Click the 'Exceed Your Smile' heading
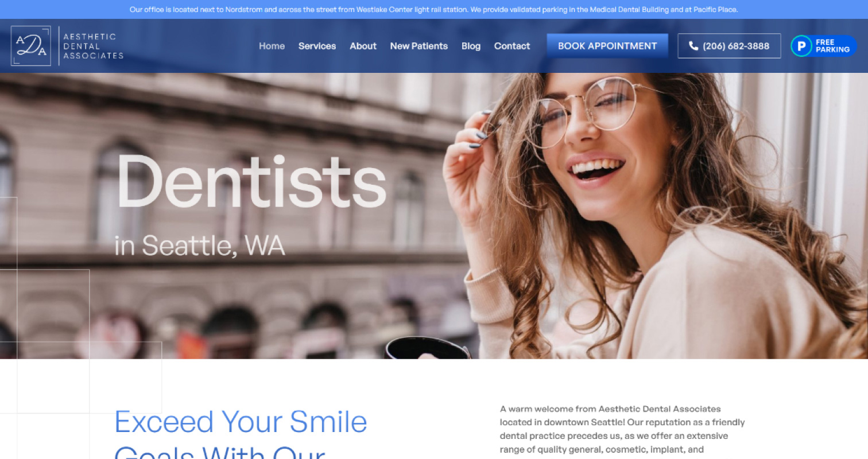The height and width of the screenshot is (459, 868). pyautogui.click(x=241, y=422)
